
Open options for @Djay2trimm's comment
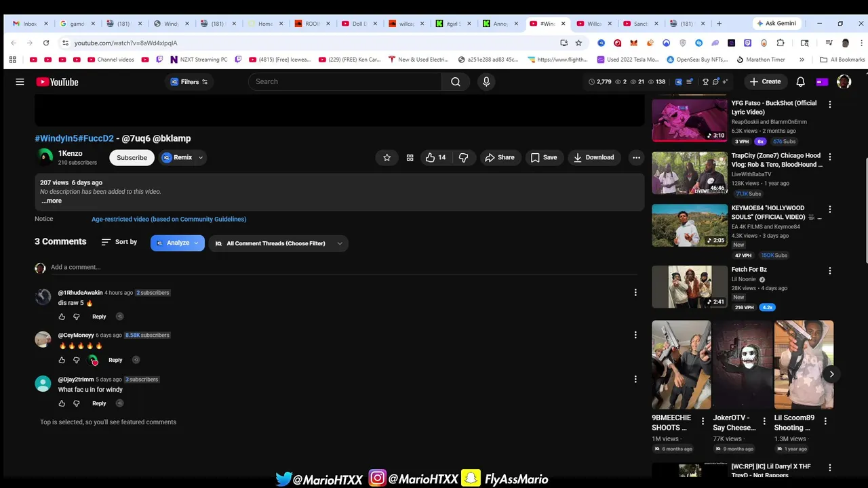point(635,380)
